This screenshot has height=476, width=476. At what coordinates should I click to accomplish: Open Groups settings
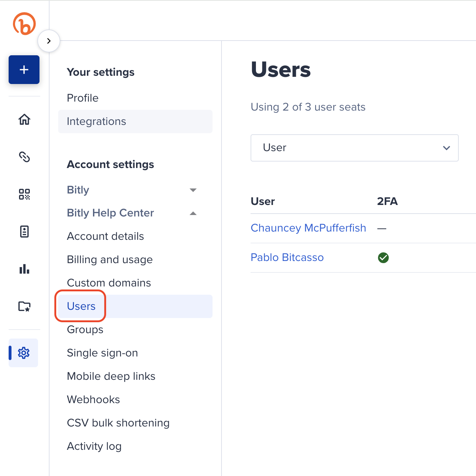[85, 330]
